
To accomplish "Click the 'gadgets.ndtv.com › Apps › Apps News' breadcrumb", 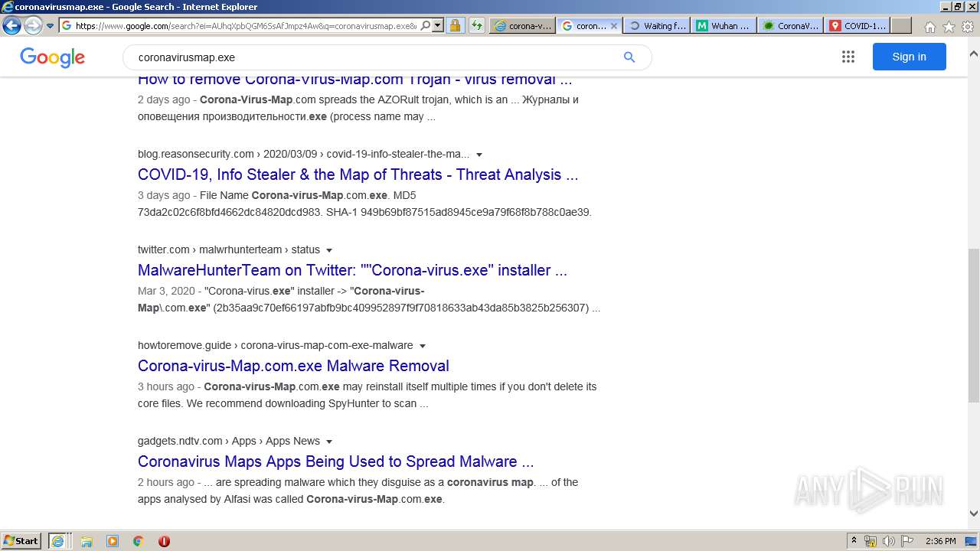I will (229, 441).
